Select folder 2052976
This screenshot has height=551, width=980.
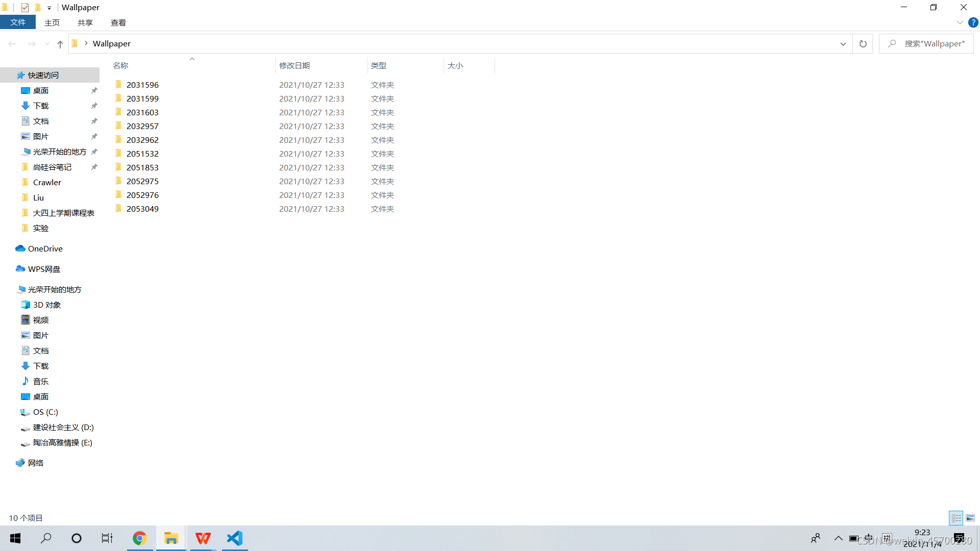[142, 195]
